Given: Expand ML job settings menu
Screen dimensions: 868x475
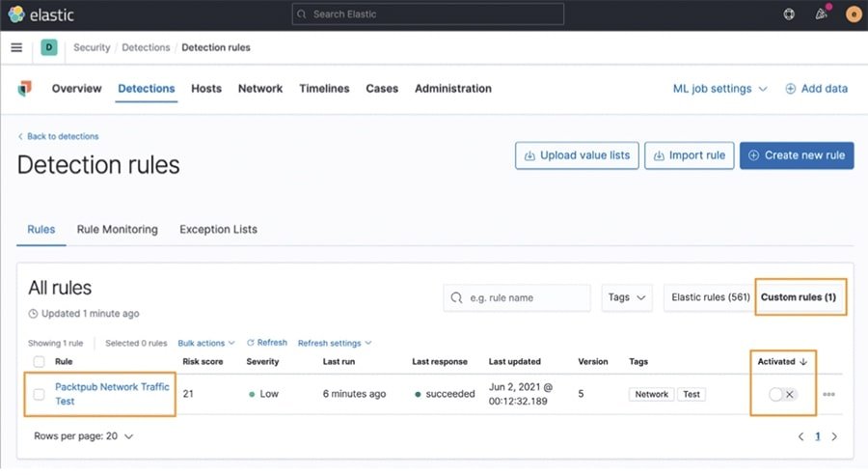Looking at the screenshot, I should click(x=719, y=89).
